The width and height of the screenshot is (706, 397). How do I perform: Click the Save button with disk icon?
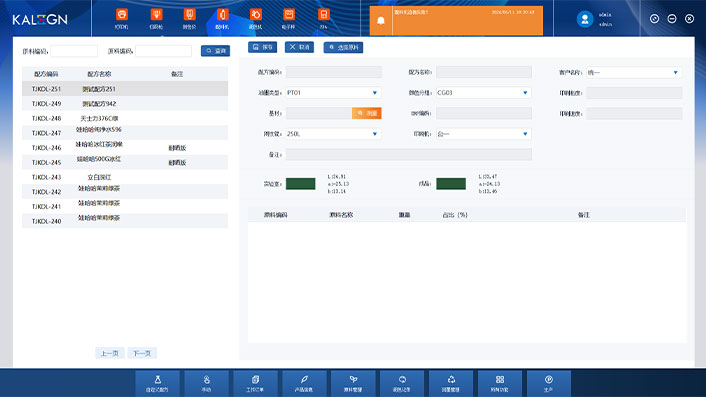click(262, 47)
